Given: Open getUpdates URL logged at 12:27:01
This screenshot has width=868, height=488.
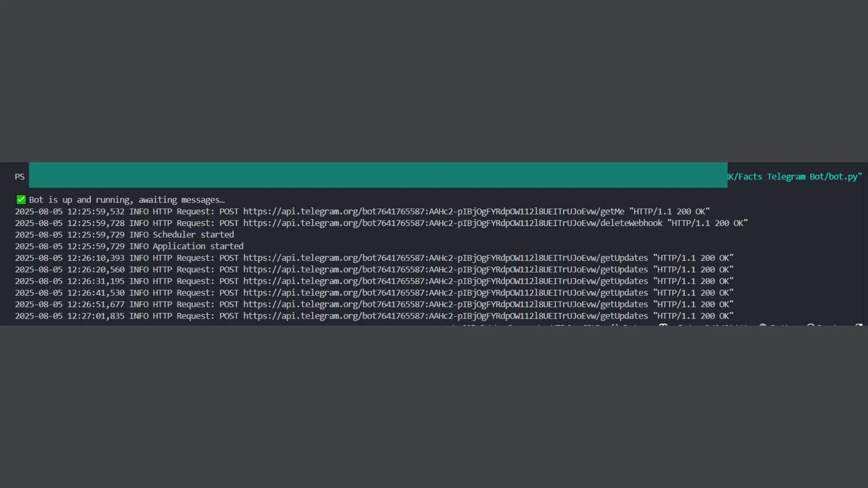Looking at the screenshot, I should 445,316.
